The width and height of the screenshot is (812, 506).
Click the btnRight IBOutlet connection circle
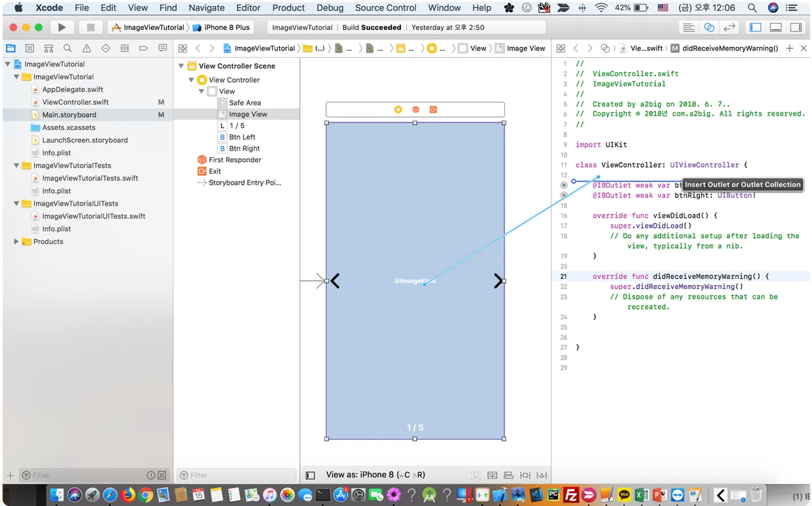point(564,196)
